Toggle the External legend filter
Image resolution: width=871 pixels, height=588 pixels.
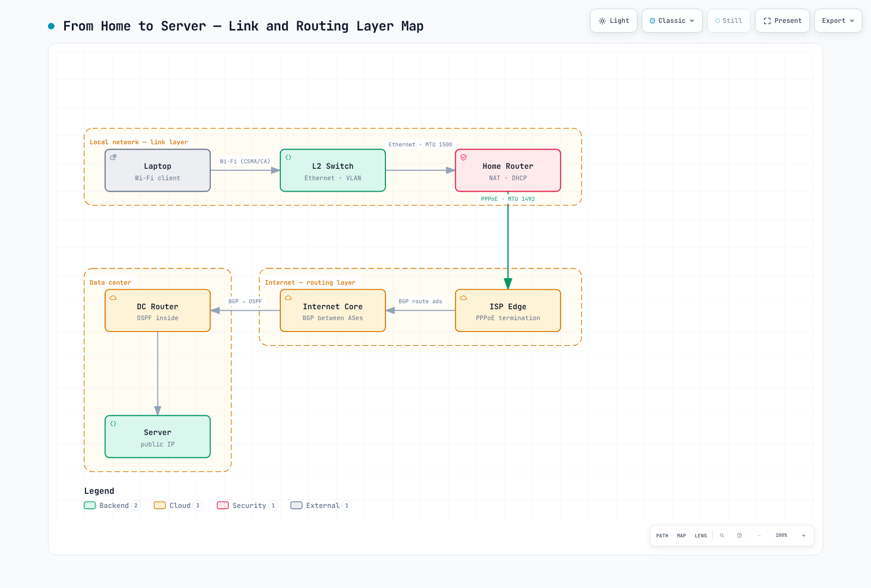click(321, 506)
